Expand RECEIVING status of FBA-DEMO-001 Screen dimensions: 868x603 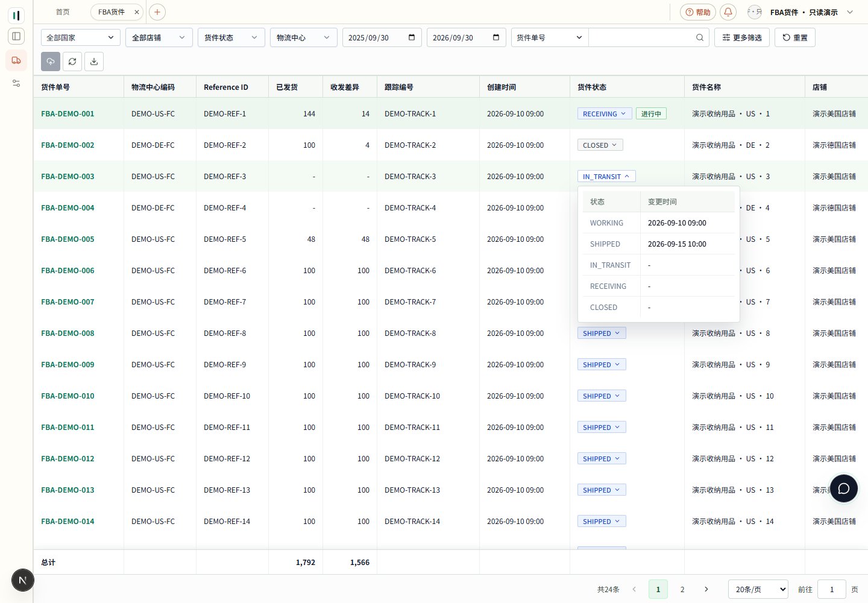coord(605,114)
